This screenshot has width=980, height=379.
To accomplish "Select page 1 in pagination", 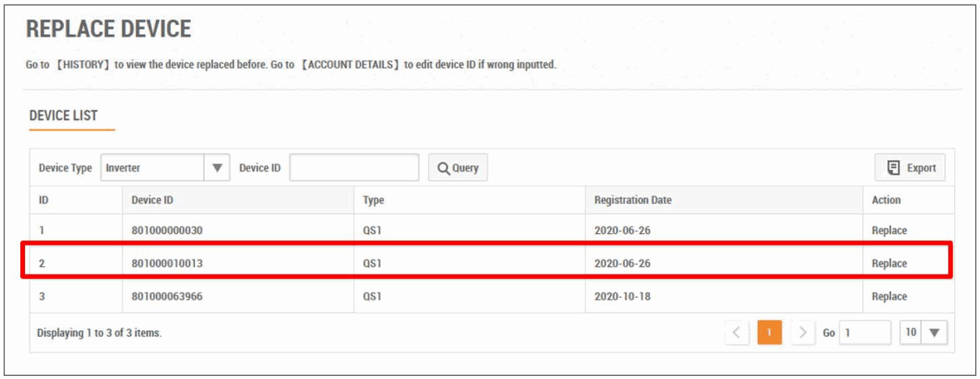I will pos(769,333).
